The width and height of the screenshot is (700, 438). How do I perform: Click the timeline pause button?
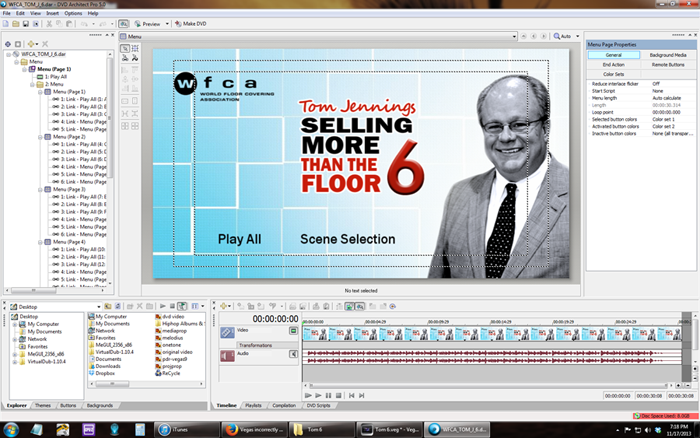329,396
